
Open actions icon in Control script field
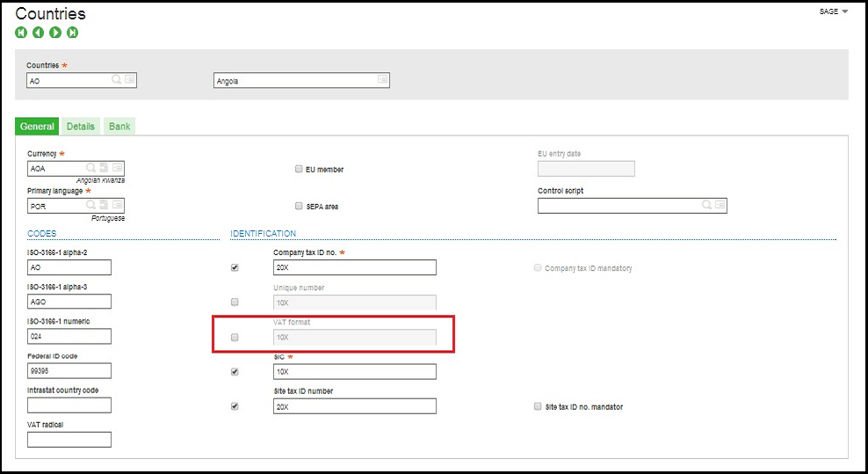pyautogui.click(x=720, y=205)
